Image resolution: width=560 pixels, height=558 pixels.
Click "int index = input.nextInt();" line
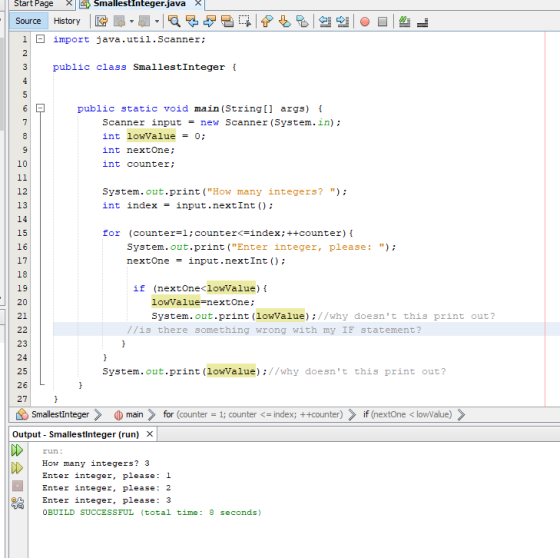(x=188, y=205)
